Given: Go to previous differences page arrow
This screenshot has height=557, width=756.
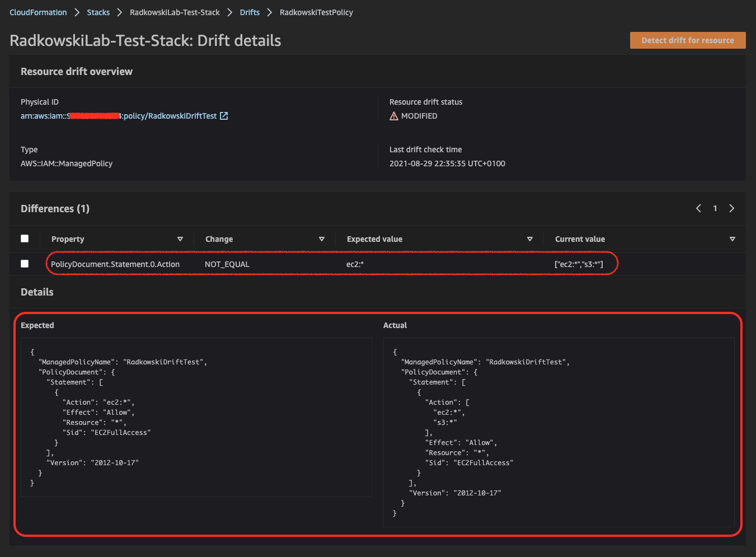Looking at the screenshot, I should 698,208.
